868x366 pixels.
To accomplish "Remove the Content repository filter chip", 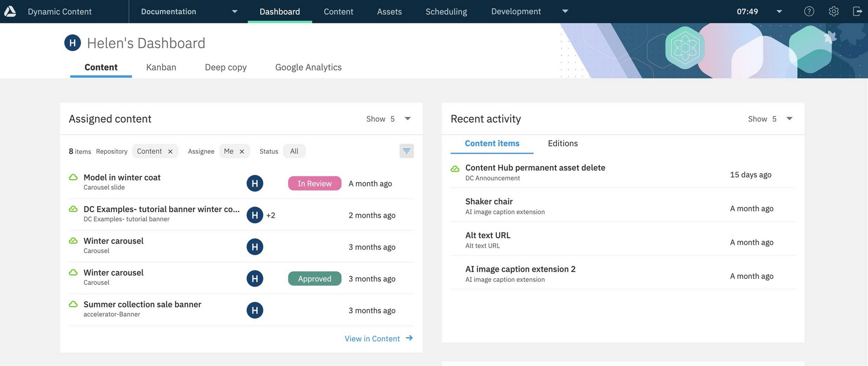I will 170,151.
